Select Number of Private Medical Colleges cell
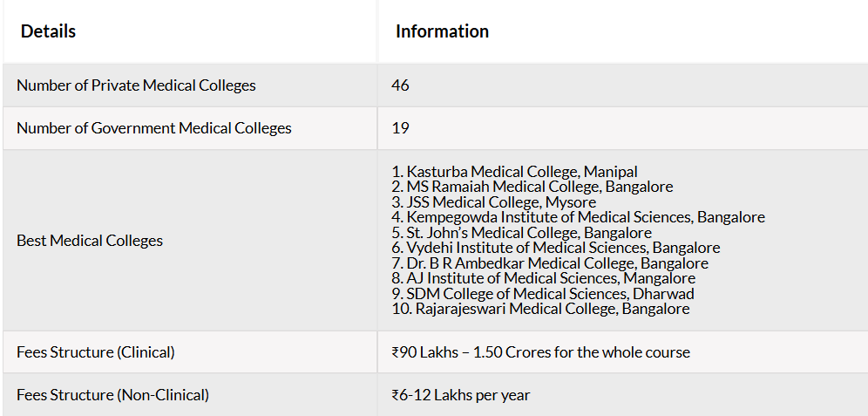The height and width of the screenshot is (416, 868). pos(190,85)
